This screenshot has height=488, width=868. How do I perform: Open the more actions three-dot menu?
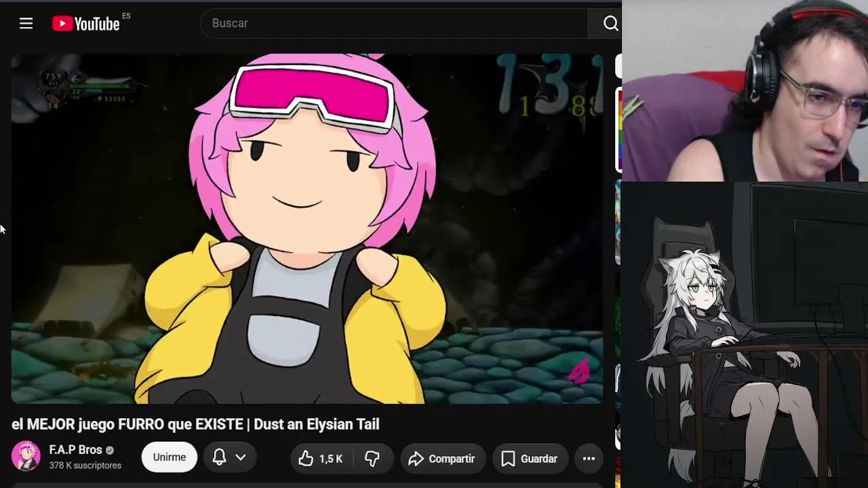(589, 459)
